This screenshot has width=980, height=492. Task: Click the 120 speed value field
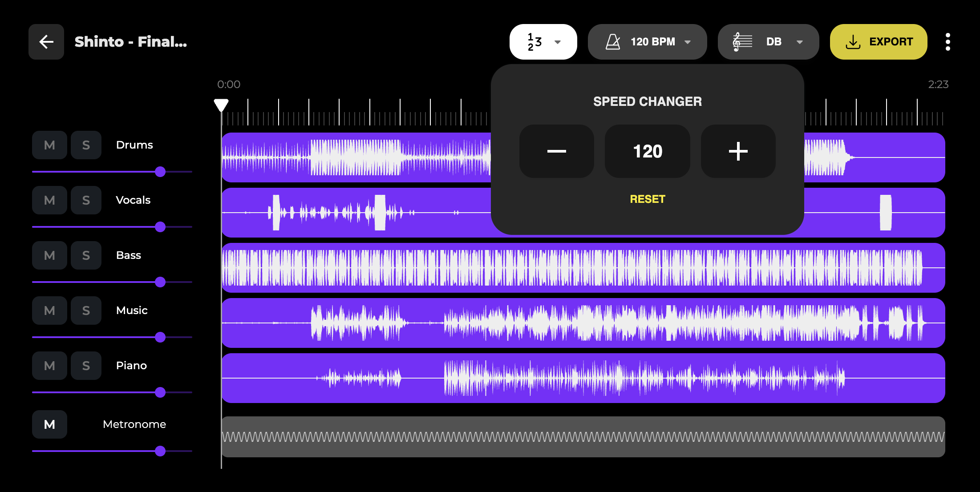pyautogui.click(x=647, y=151)
